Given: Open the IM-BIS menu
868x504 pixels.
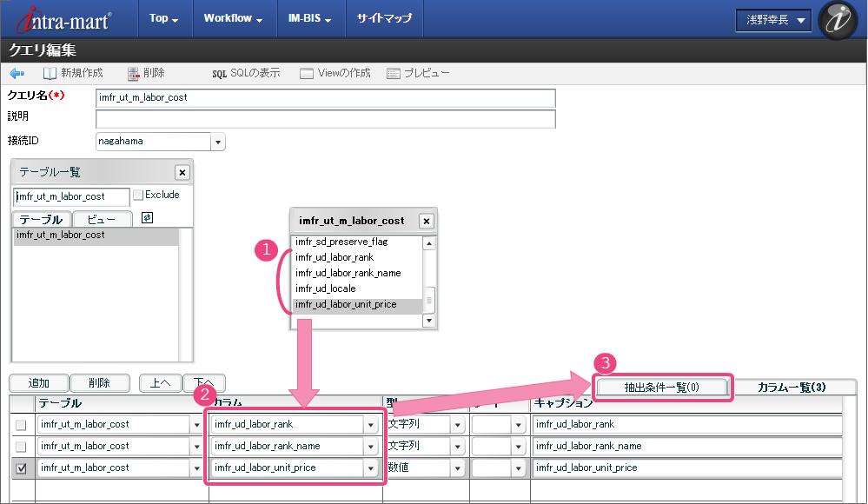Looking at the screenshot, I should (x=310, y=18).
